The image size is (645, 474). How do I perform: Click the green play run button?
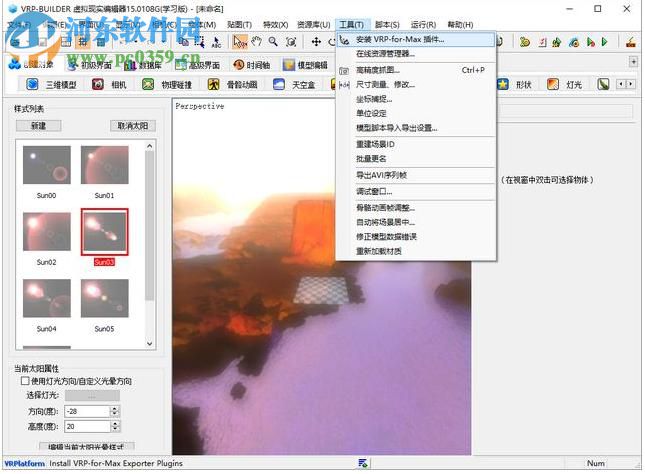[605, 42]
